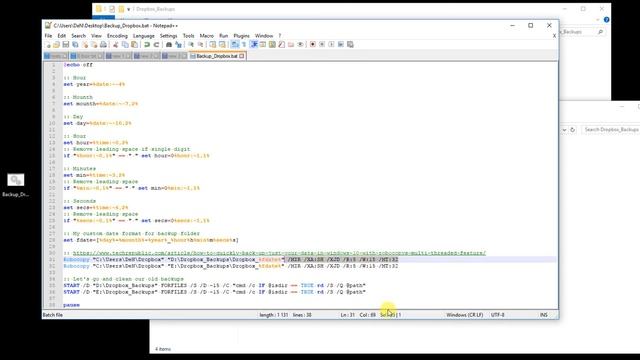Select the Backup_Dropbox.bat tab
640x360 pixels.
click(x=218, y=56)
